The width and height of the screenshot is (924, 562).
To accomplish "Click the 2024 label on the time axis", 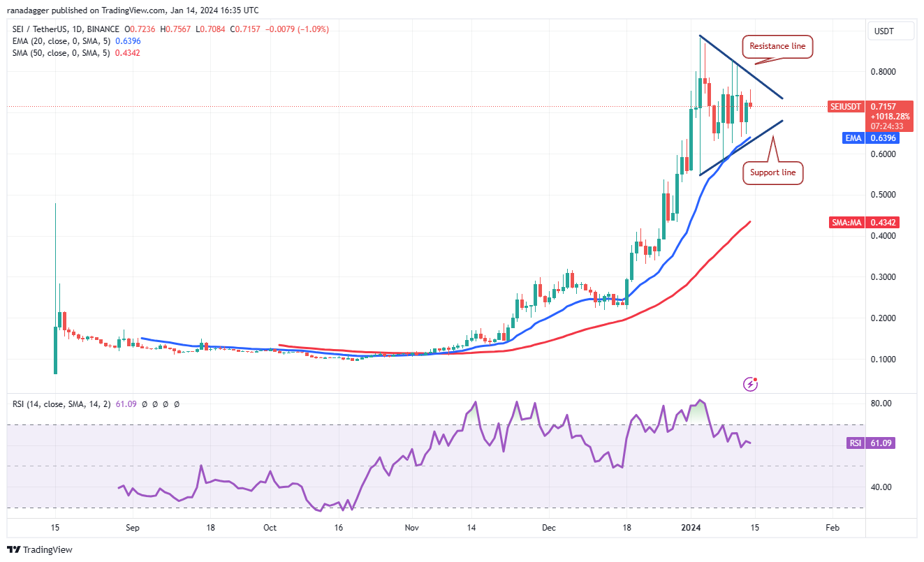I will pos(692,528).
